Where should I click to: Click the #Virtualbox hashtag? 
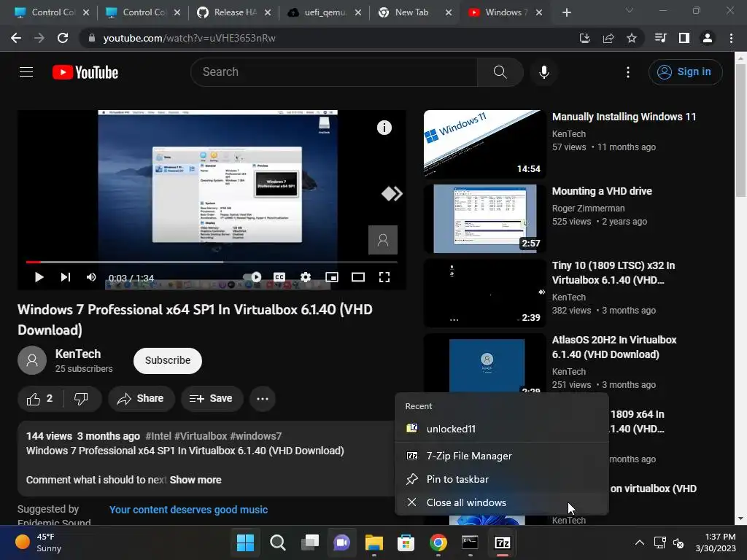(201, 436)
